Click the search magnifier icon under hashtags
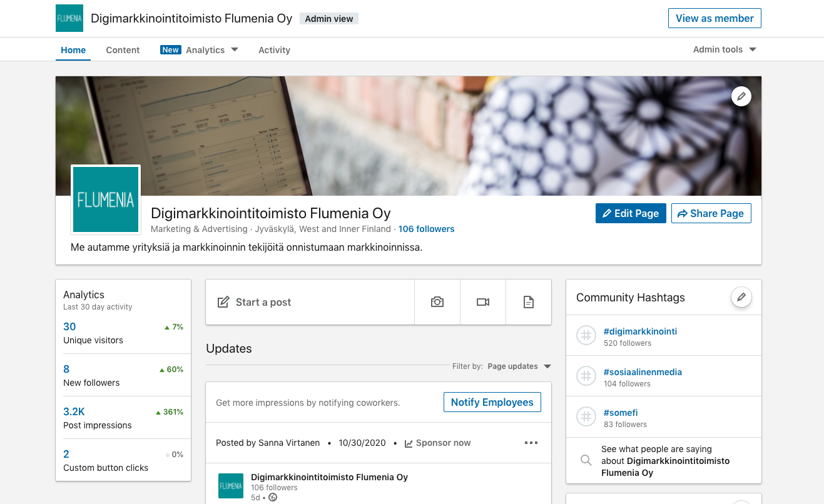824x504 pixels. coord(586,460)
